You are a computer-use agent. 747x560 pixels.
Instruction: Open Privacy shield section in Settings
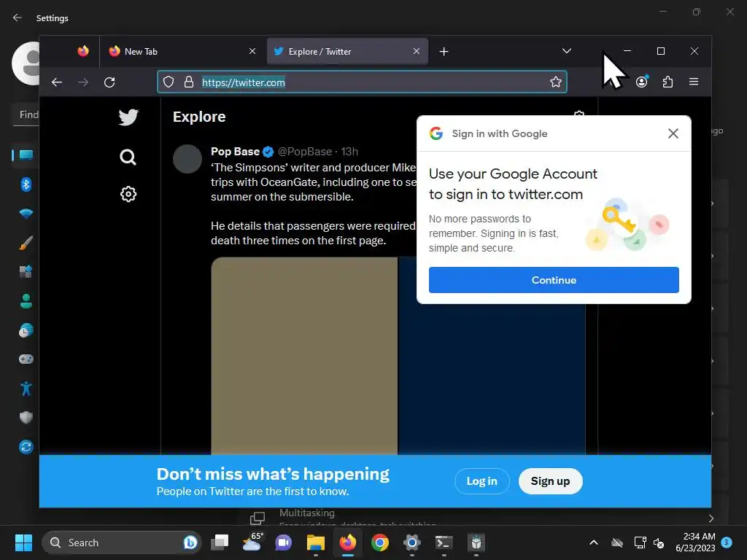coord(26,418)
